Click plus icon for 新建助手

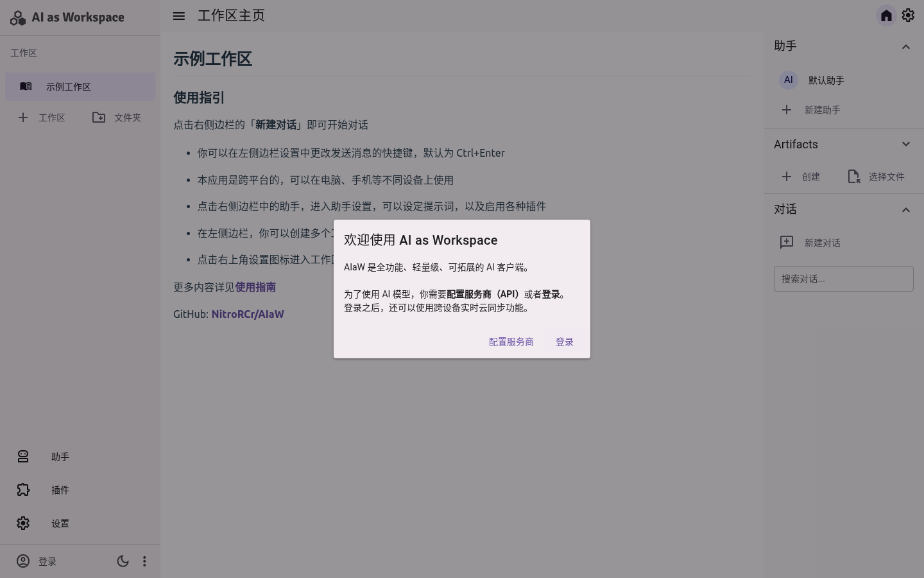[x=787, y=110]
